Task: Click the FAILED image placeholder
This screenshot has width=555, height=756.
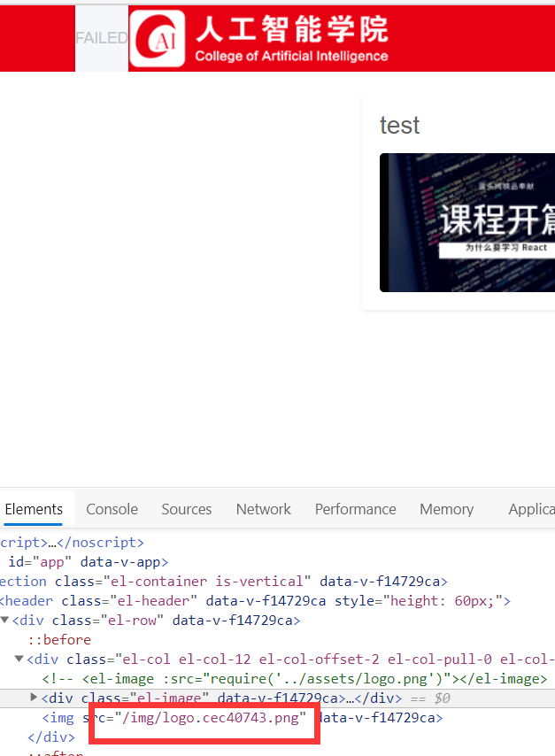Action: click(x=102, y=38)
